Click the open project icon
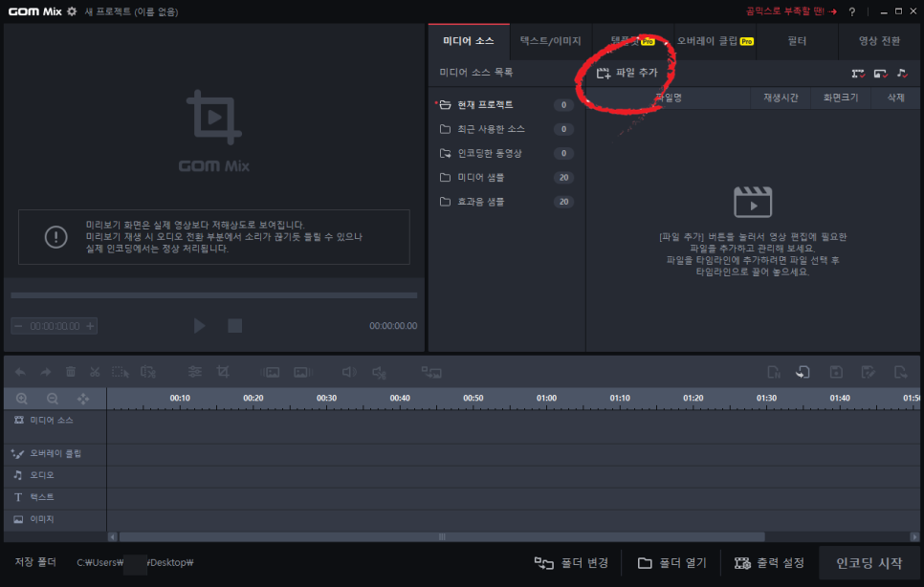 point(803,372)
